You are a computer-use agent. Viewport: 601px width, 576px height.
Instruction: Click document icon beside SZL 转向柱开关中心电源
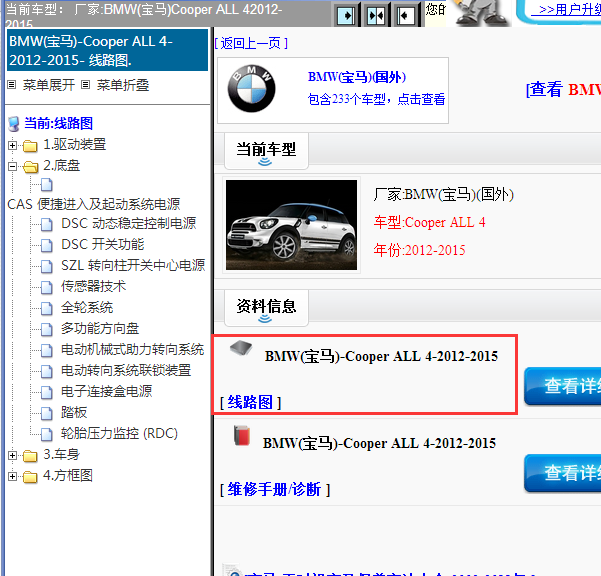pos(47,266)
